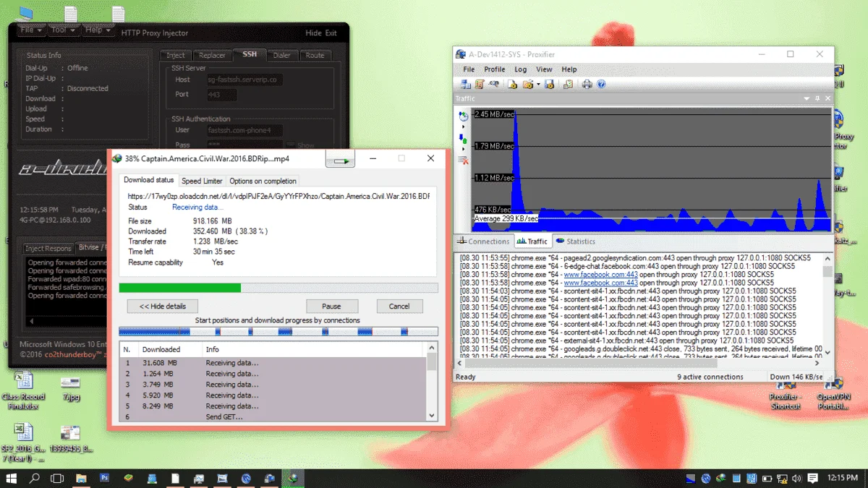This screenshot has width=868, height=488.
Task: Open the File menu in Proxifier
Action: pyautogui.click(x=469, y=69)
